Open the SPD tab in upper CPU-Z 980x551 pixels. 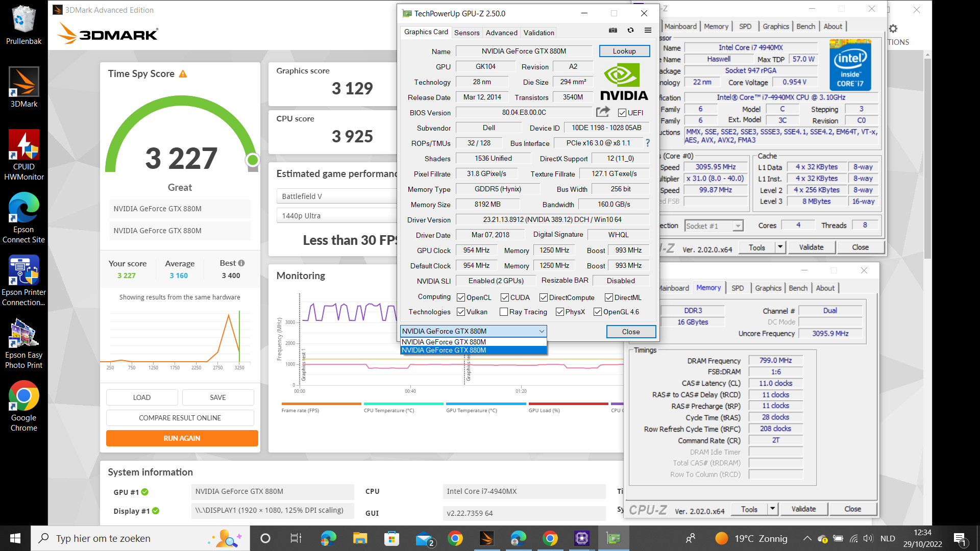(x=745, y=27)
